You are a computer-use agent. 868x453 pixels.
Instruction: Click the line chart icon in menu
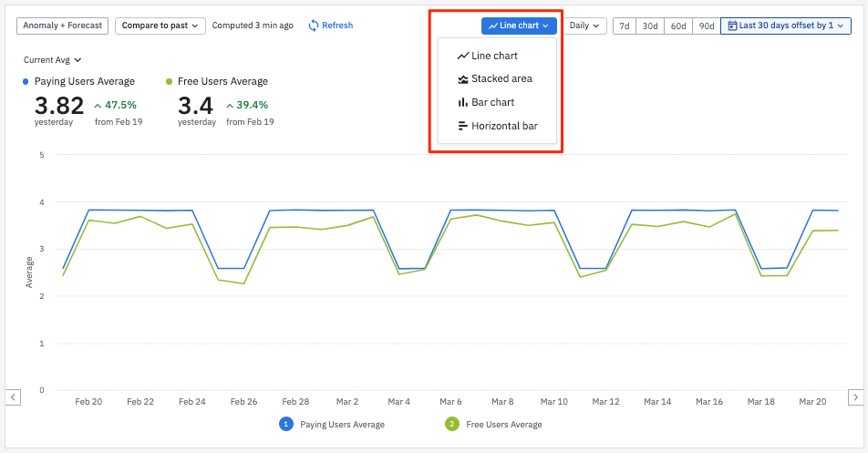click(x=463, y=56)
